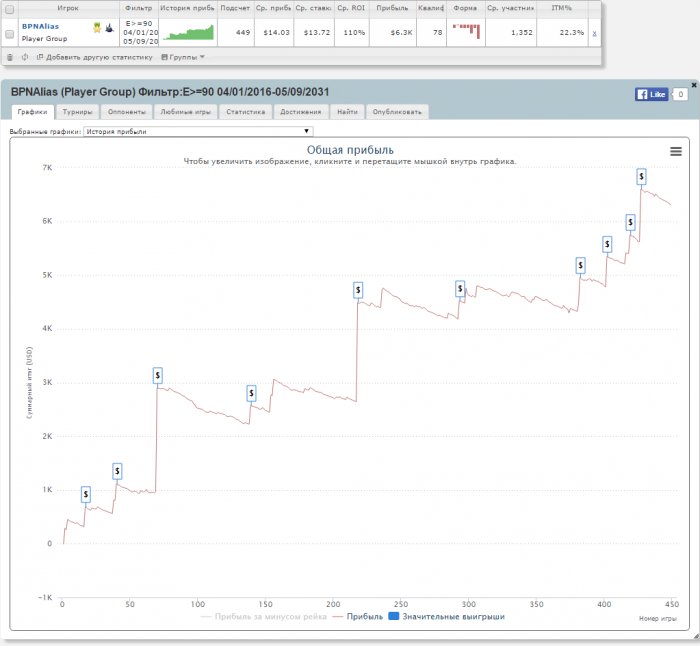Viewport: 700px width, 646px height.
Task: Click the $ marker near the 3K jump
Action: click(x=157, y=375)
